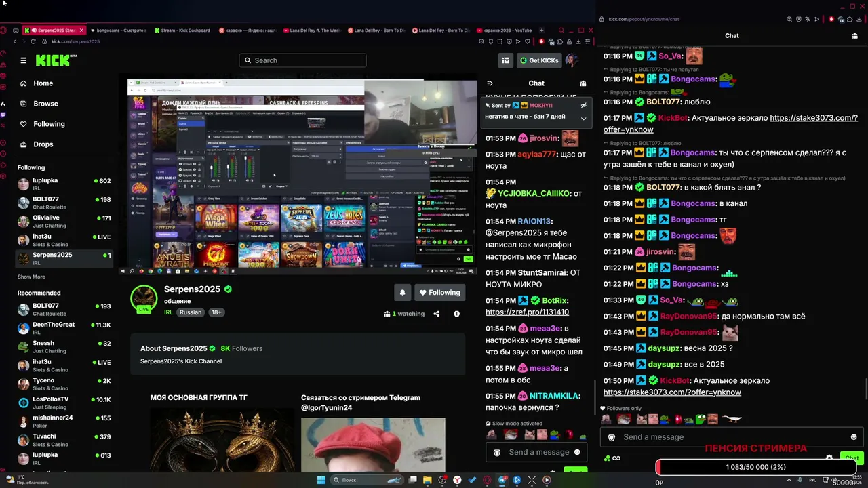Screen dimensions: 868x488
Task: Reload the Kick page
Action: tap(33, 41)
